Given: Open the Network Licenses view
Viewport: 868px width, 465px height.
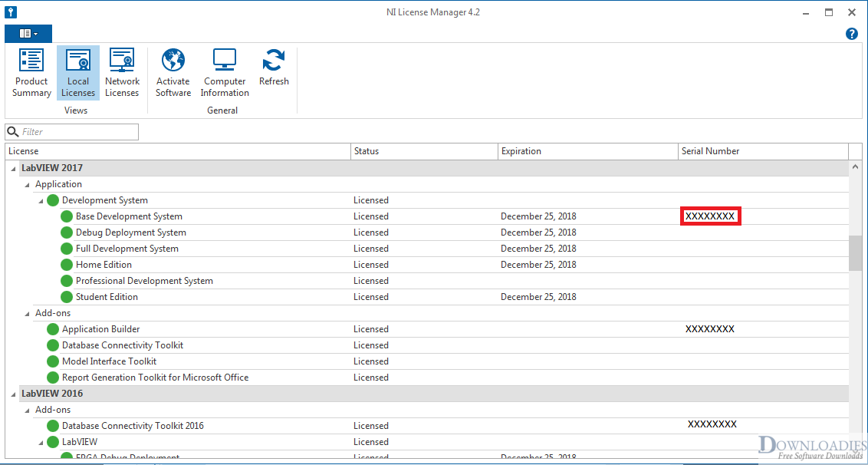Looking at the screenshot, I should coord(122,73).
